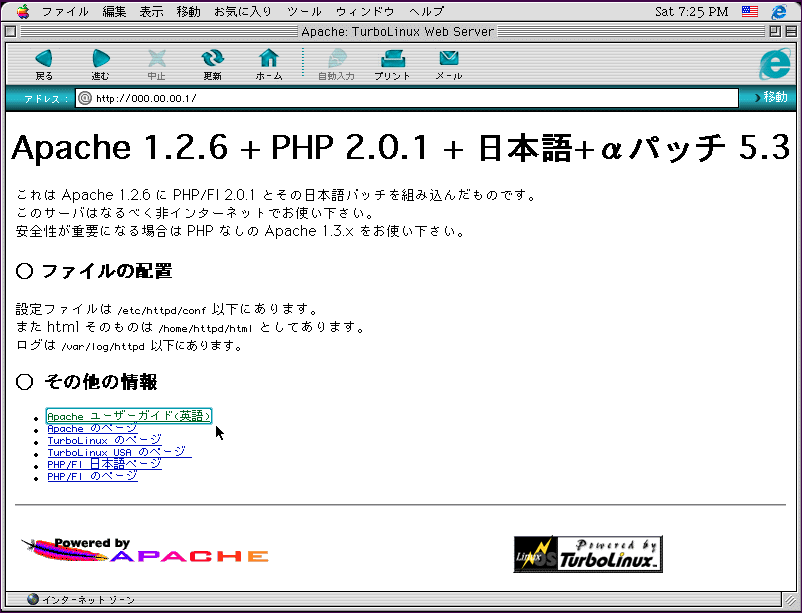Click the window title Apache: TurboLinux Web Server

pyautogui.click(x=398, y=32)
